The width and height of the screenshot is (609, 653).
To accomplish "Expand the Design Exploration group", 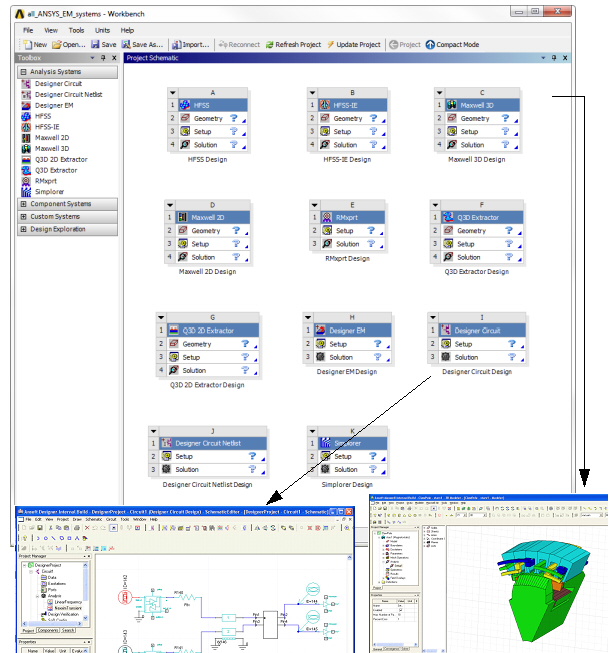I will tap(24, 229).
